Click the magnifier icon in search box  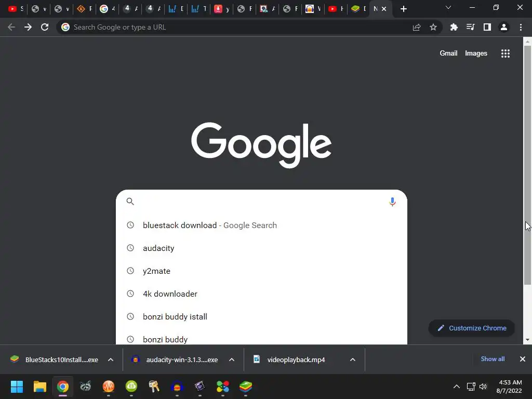point(130,201)
